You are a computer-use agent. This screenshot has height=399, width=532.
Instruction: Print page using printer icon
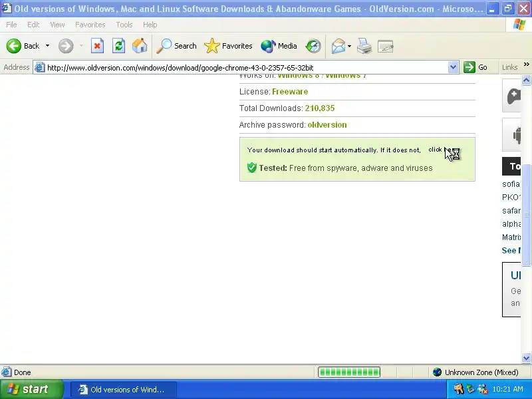click(x=364, y=46)
